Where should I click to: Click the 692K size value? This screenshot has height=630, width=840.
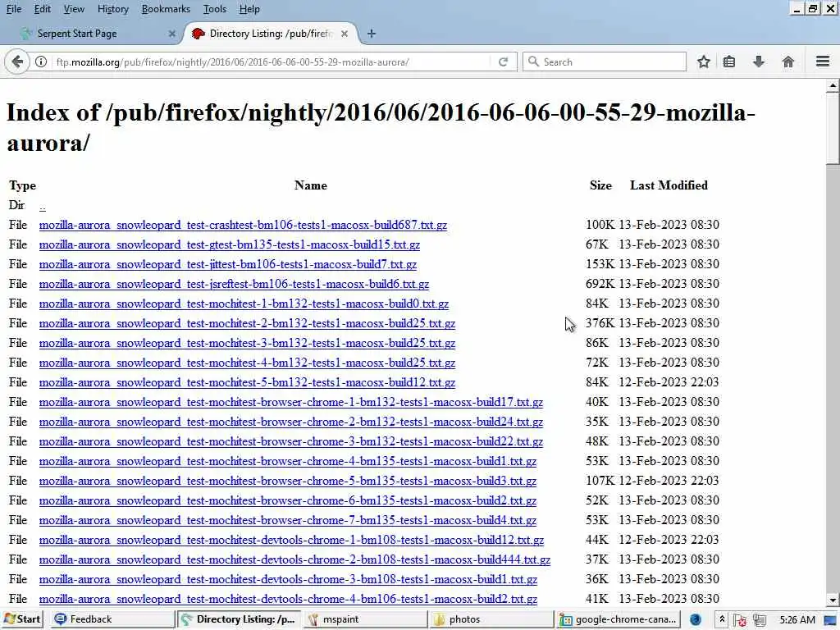[x=600, y=284]
